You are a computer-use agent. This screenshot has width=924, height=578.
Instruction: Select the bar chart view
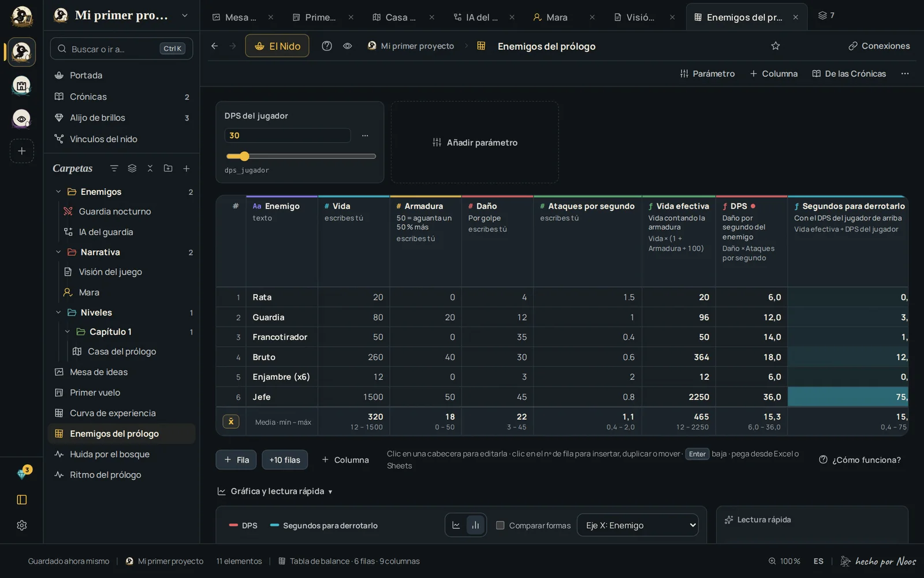[x=475, y=525]
